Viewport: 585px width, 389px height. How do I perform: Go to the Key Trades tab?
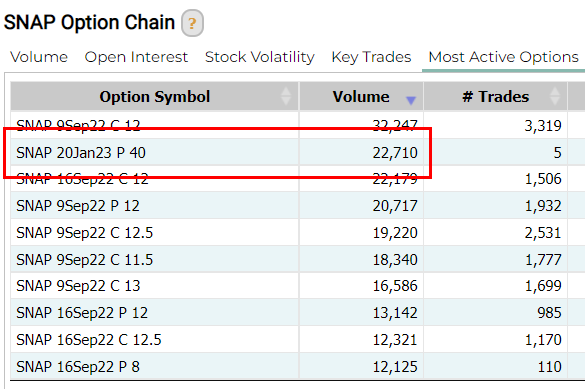371,57
